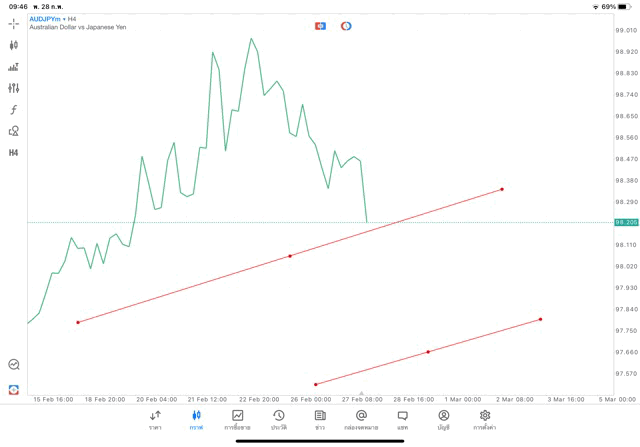Tap the current price label 98.200

pyautogui.click(x=626, y=222)
